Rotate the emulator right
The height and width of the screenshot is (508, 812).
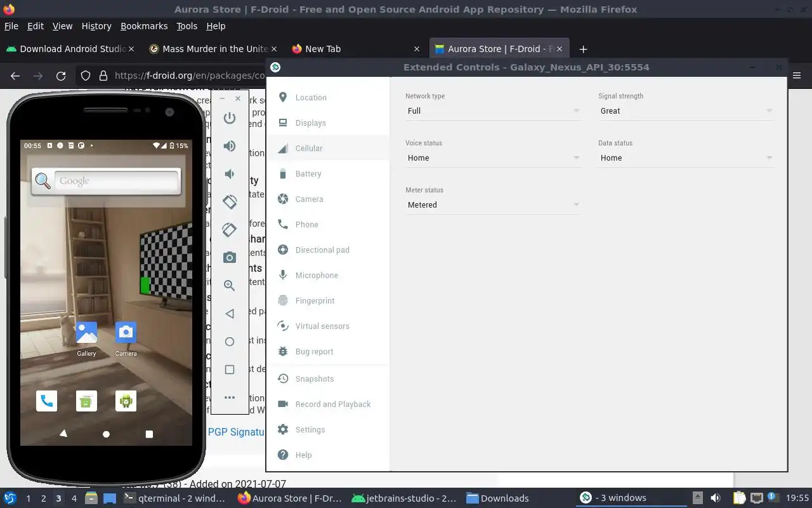point(230,230)
